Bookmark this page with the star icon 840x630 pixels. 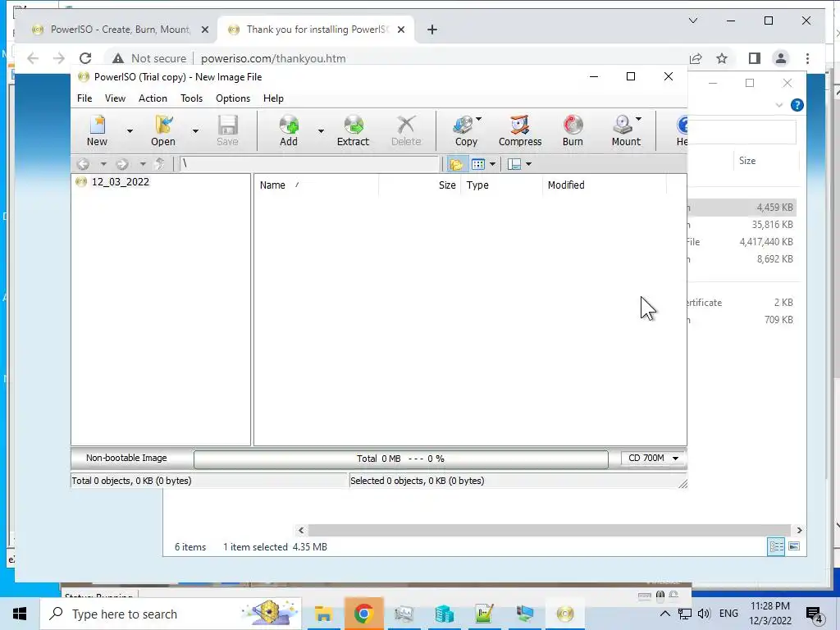pos(722,58)
